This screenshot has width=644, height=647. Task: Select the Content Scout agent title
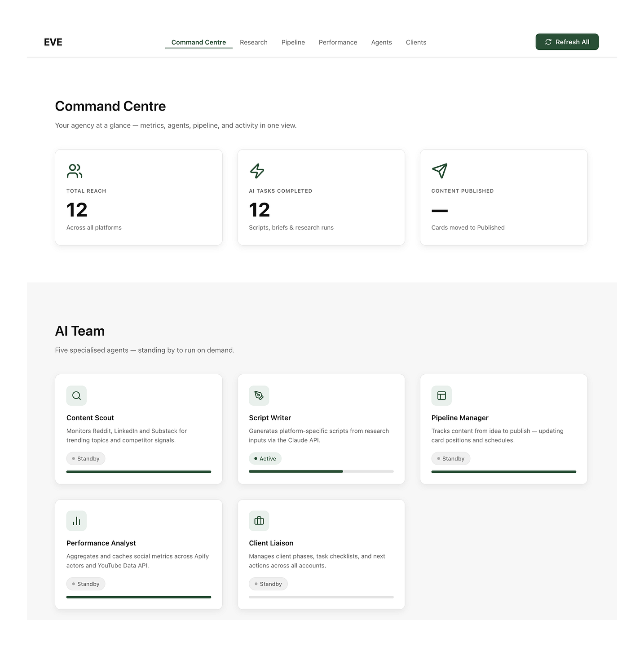pyautogui.click(x=90, y=418)
